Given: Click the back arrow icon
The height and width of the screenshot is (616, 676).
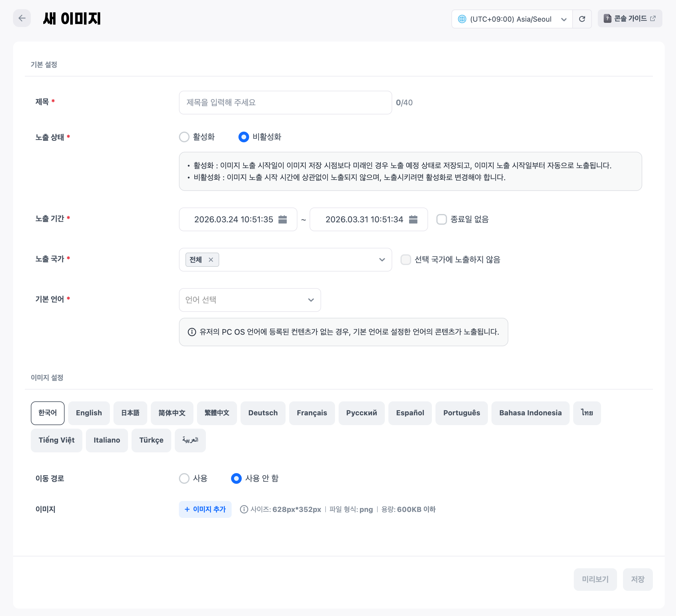Looking at the screenshot, I should 22,18.
